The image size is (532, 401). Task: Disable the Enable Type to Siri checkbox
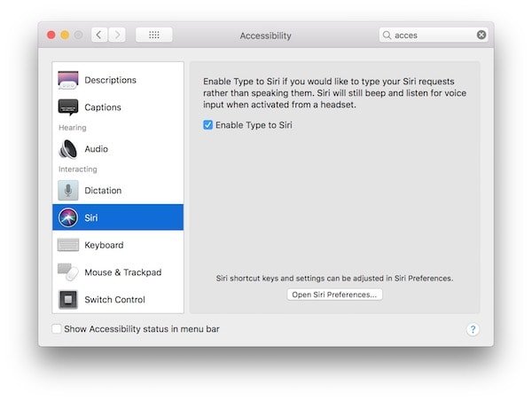tap(207, 125)
